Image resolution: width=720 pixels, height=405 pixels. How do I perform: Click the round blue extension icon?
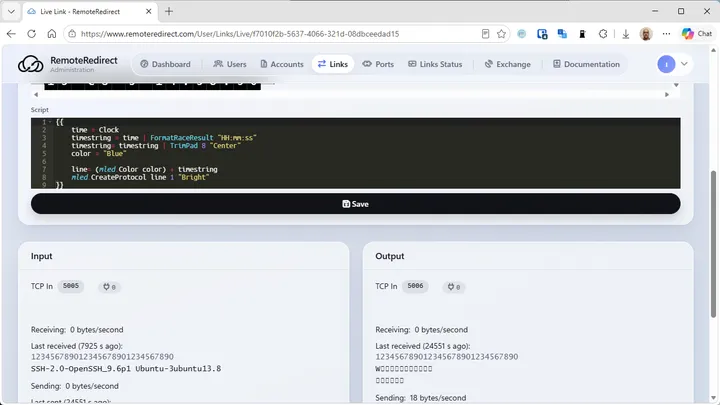click(522, 34)
